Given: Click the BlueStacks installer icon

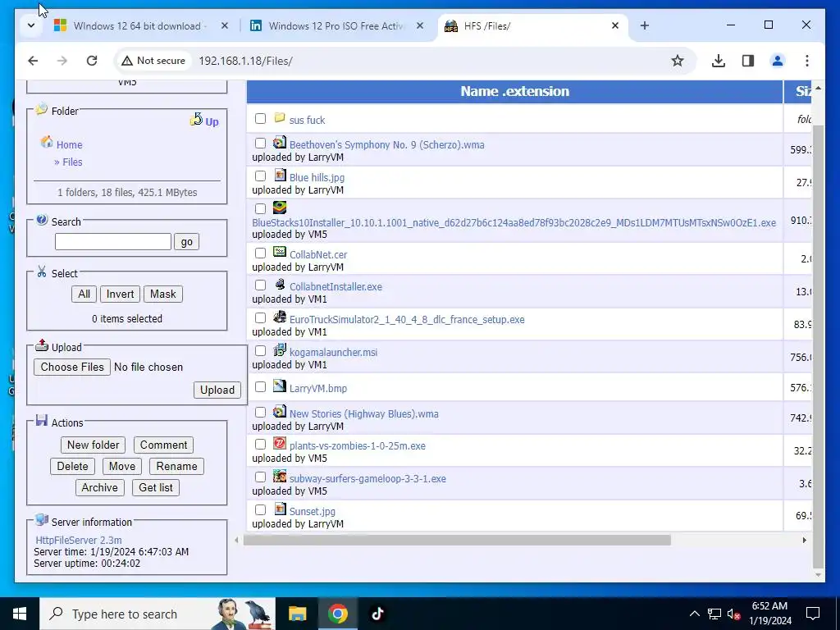Looking at the screenshot, I should (x=280, y=208).
